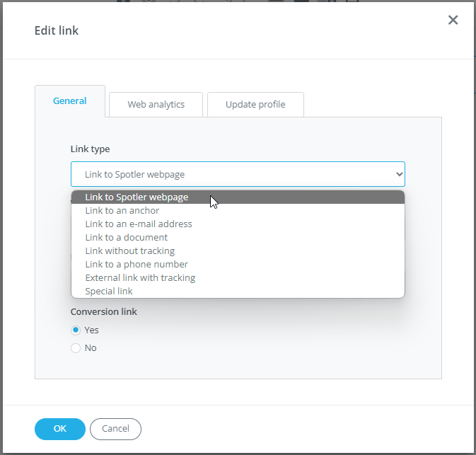Switch to the General tab

coord(70,101)
